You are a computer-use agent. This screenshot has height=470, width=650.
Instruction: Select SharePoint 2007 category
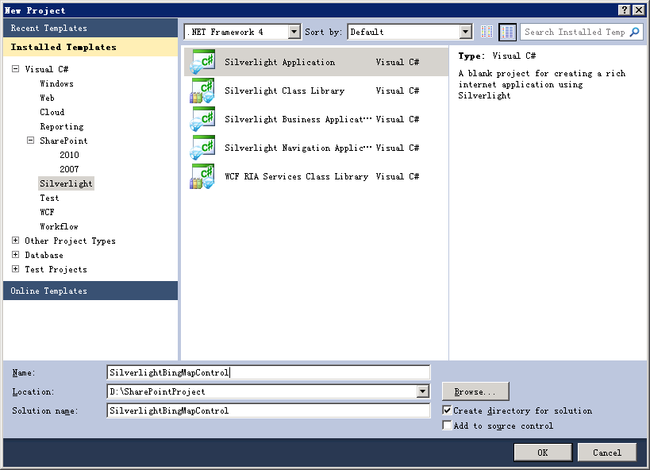pos(69,169)
